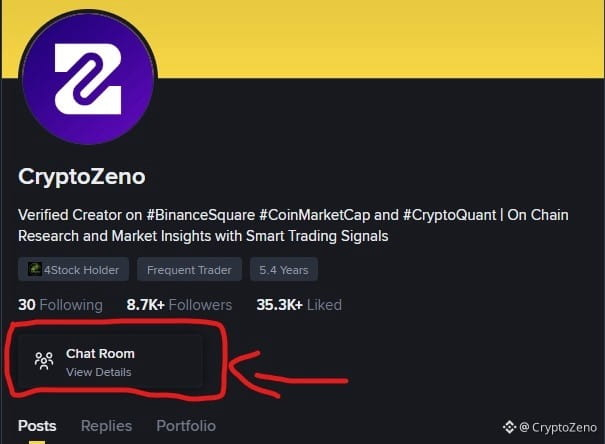Open the 30 Following list
The width and height of the screenshot is (605, 444).
tap(61, 305)
